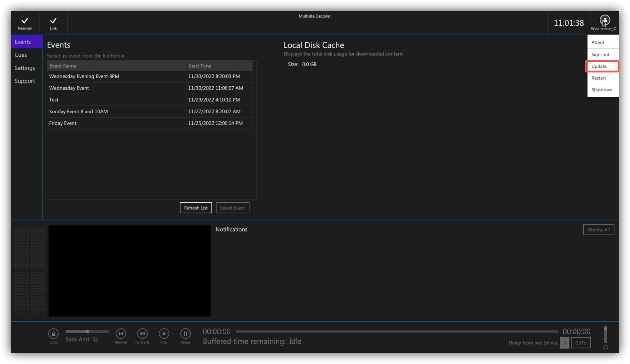Viewport: 630px width, 364px height.
Task: Go to the Settings sidebar tab
Action: click(x=25, y=68)
